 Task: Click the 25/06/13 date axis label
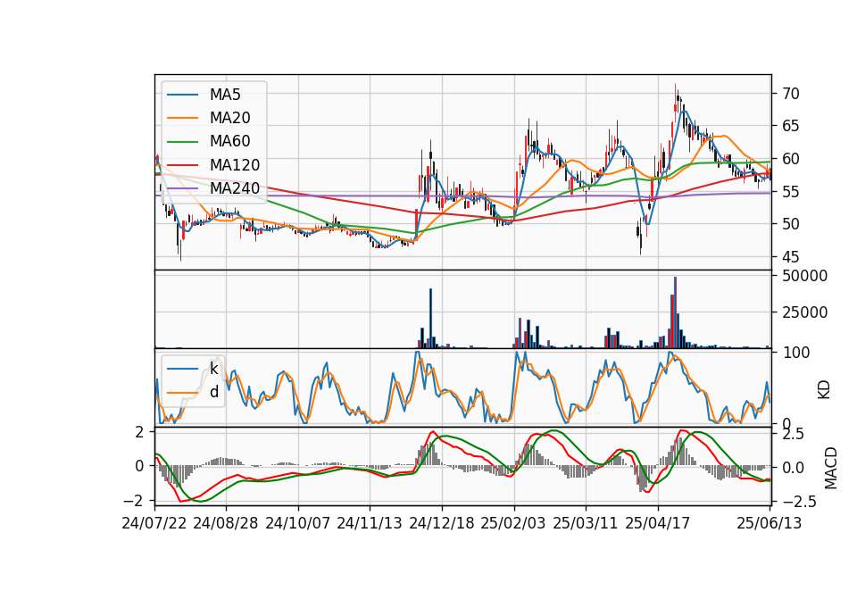(x=769, y=523)
